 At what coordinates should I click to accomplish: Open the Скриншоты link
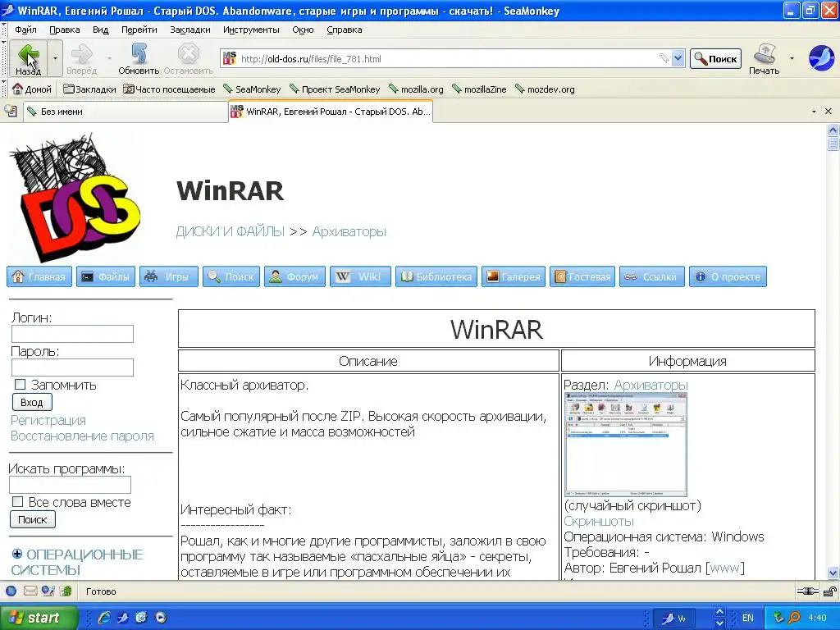point(599,521)
